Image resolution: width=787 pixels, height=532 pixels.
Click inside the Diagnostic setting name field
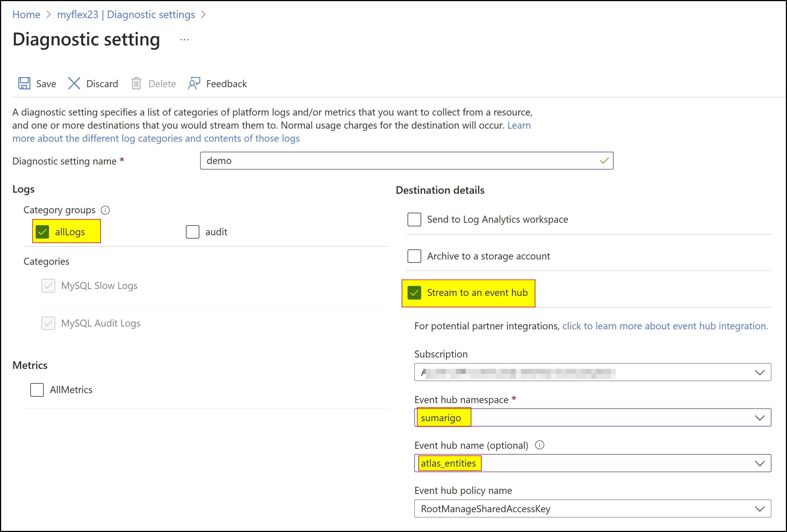pyautogui.click(x=372, y=161)
